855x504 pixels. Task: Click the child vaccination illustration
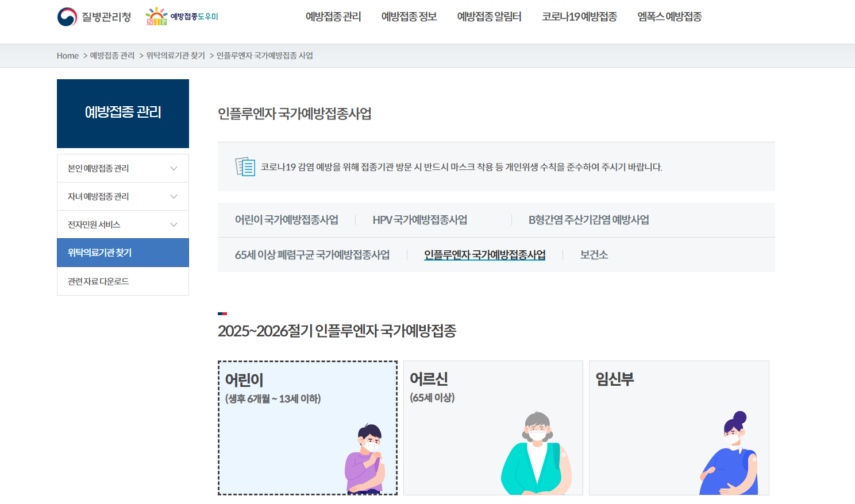(364, 459)
